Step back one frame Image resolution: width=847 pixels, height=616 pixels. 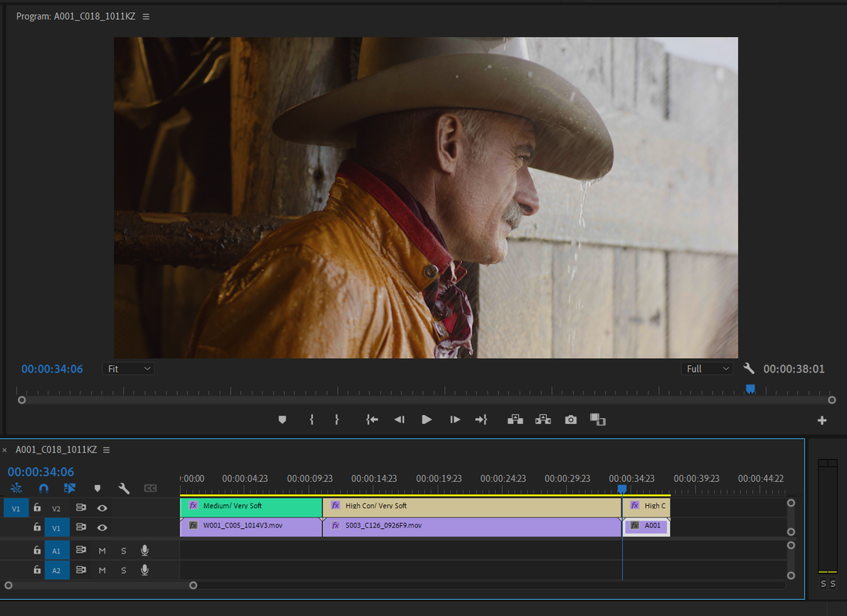pyautogui.click(x=399, y=420)
